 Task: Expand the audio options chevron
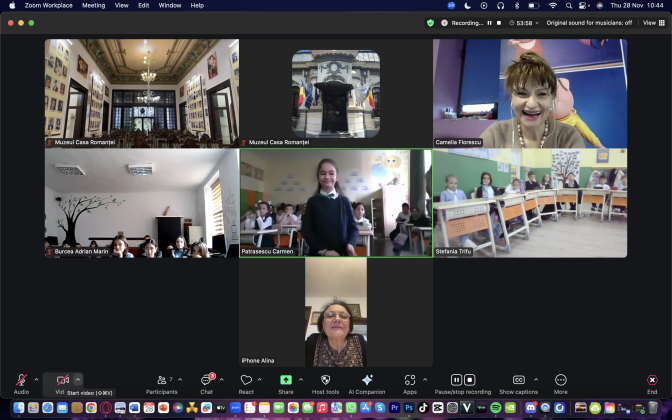[36, 379]
